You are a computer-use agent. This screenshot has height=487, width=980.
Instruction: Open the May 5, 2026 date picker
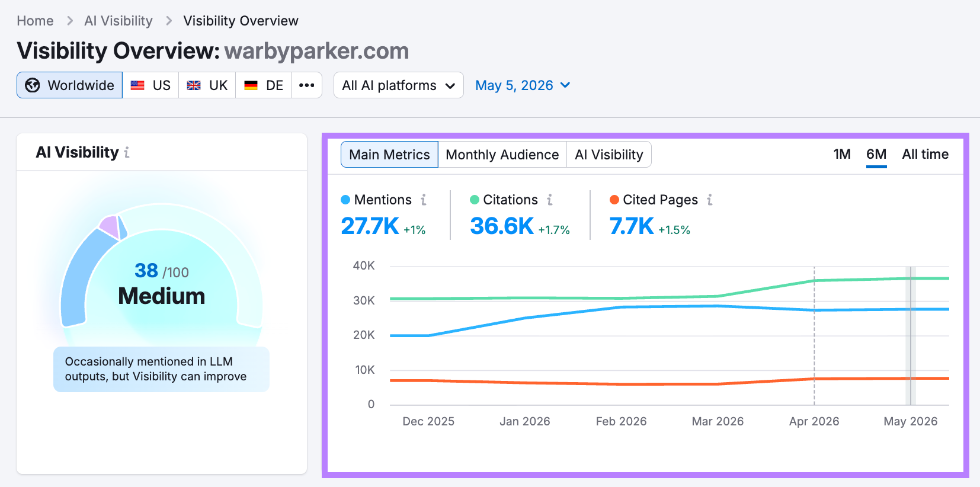click(523, 85)
